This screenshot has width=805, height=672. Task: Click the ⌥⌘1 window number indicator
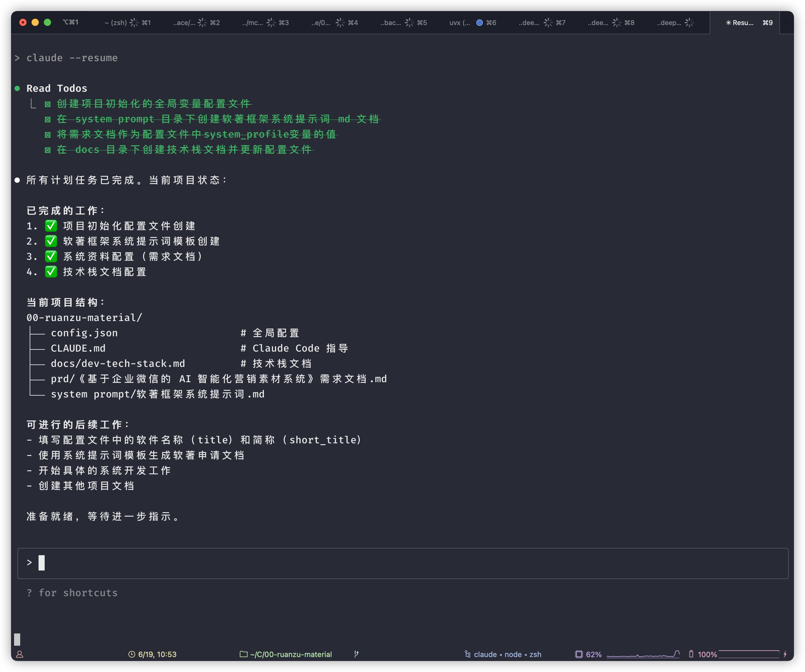(x=71, y=22)
